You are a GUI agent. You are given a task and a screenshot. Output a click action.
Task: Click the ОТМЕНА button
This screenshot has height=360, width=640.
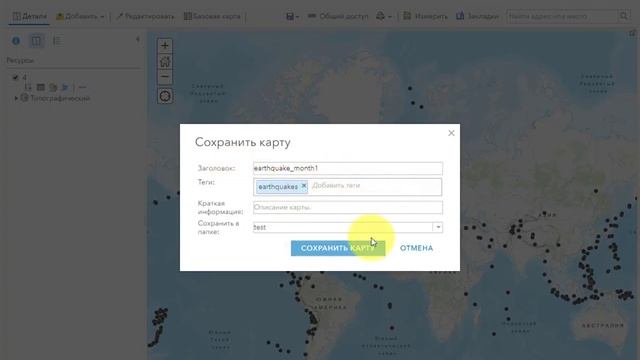point(416,248)
